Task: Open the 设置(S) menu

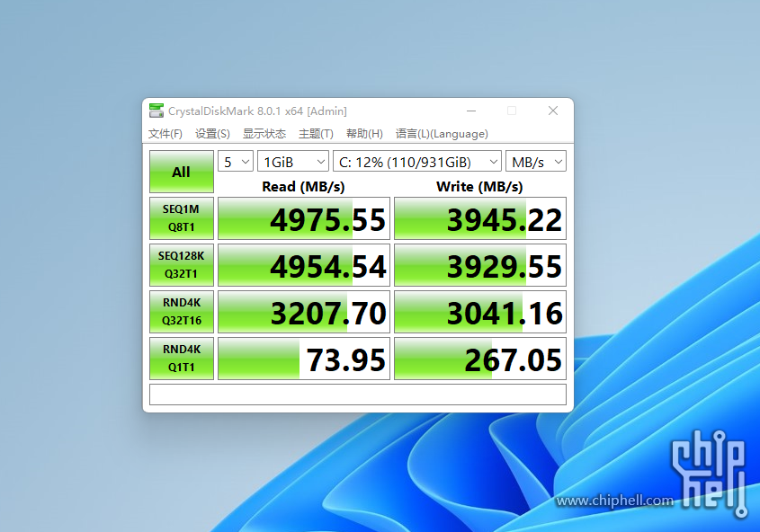Action: pyautogui.click(x=212, y=134)
